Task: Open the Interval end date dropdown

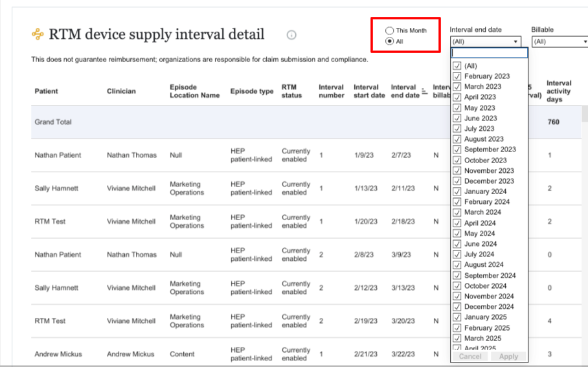Action: (485, 41)
